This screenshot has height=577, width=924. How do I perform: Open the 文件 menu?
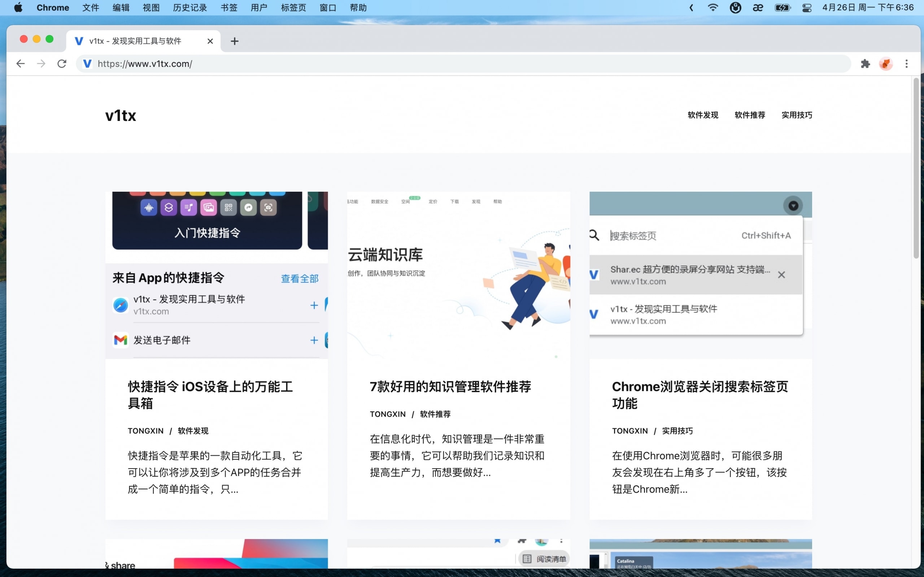90,8
